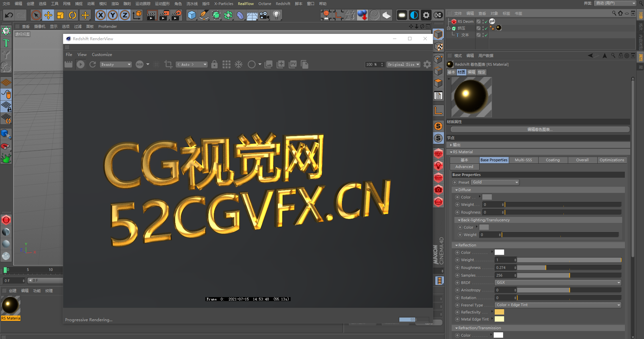Click the light creation icon in main toolbar
The height and width of the screenshot is (339, 644).
pyautogui.click(x=276, y=15)
